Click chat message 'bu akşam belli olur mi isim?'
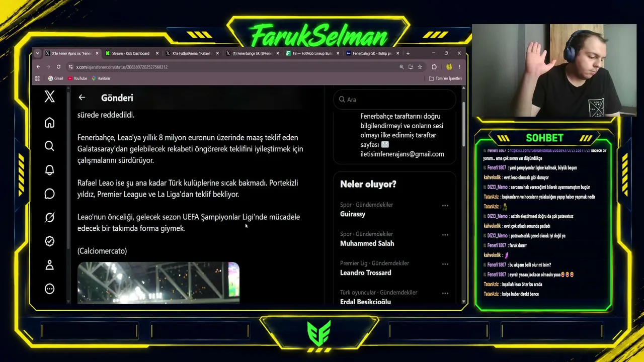Image resolution: width=644 pixels, height=362 pixels. tap(530, 265)
